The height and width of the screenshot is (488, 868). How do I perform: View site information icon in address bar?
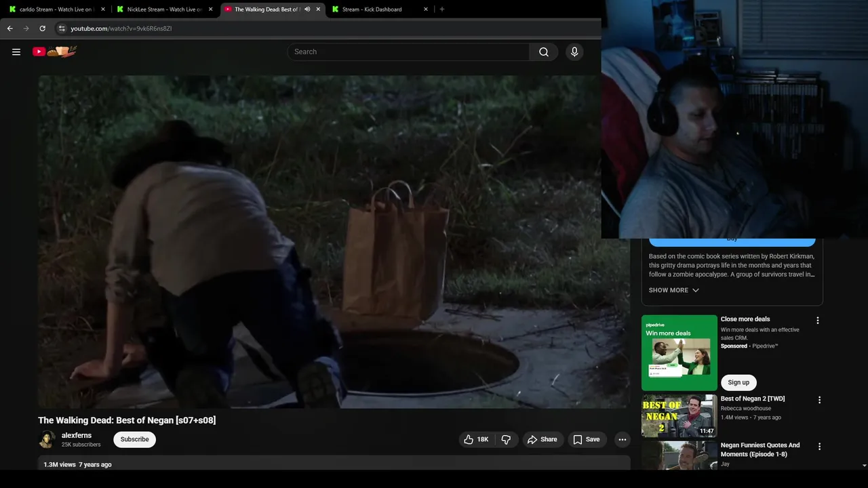61,28
